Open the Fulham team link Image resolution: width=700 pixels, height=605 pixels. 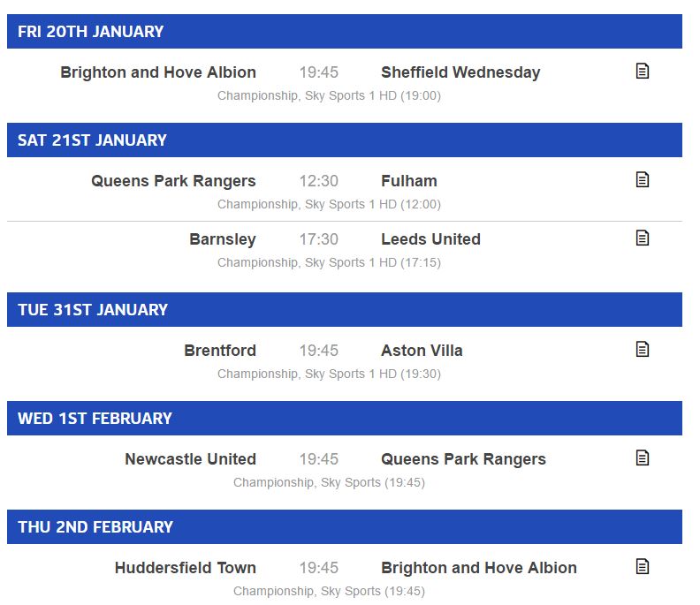click(x=409, y=181)
